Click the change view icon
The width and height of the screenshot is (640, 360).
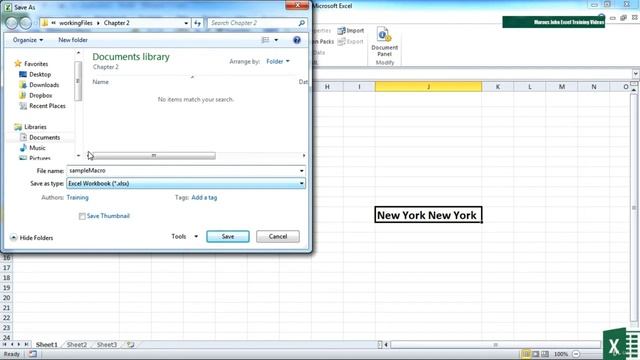point(265,40)
